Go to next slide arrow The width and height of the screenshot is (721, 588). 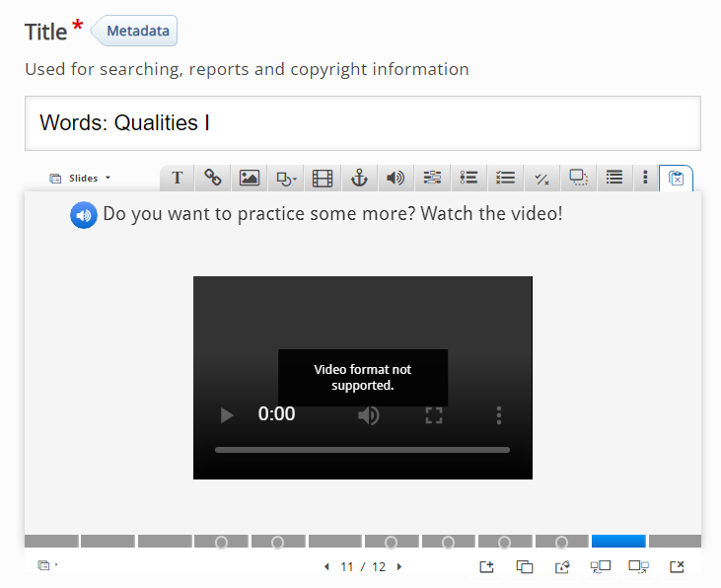(399, 567)
